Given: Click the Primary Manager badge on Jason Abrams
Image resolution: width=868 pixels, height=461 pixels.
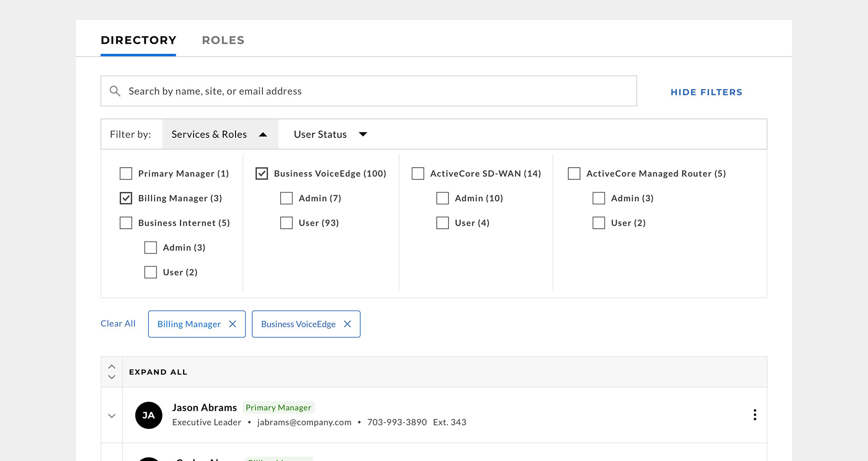Looking at the screenshot, I should click(278, 408).
